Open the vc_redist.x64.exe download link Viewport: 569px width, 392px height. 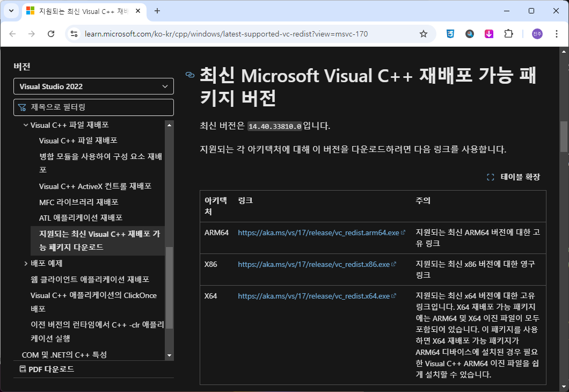[x=314, y=296]
